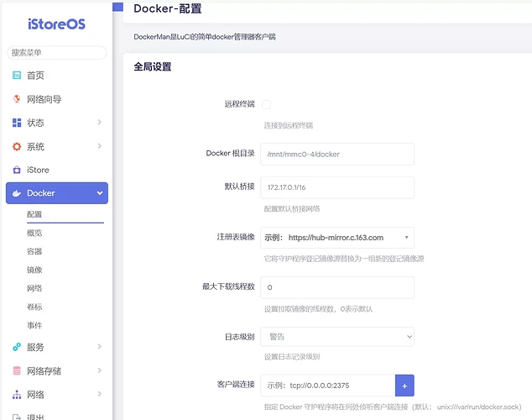Click the 退出 logout icon
This screenshot has height=420, width=532.
17,417
